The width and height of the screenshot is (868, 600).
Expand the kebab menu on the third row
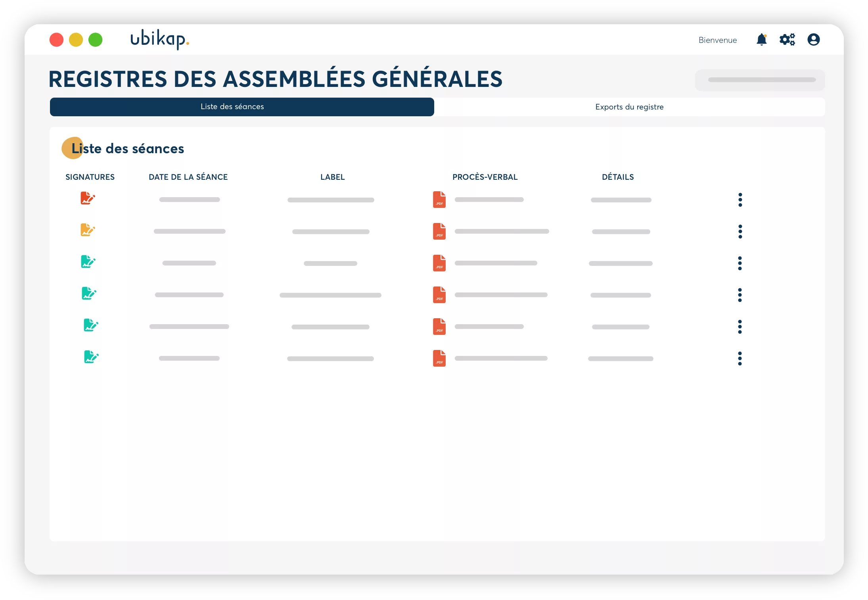point(740,263)
